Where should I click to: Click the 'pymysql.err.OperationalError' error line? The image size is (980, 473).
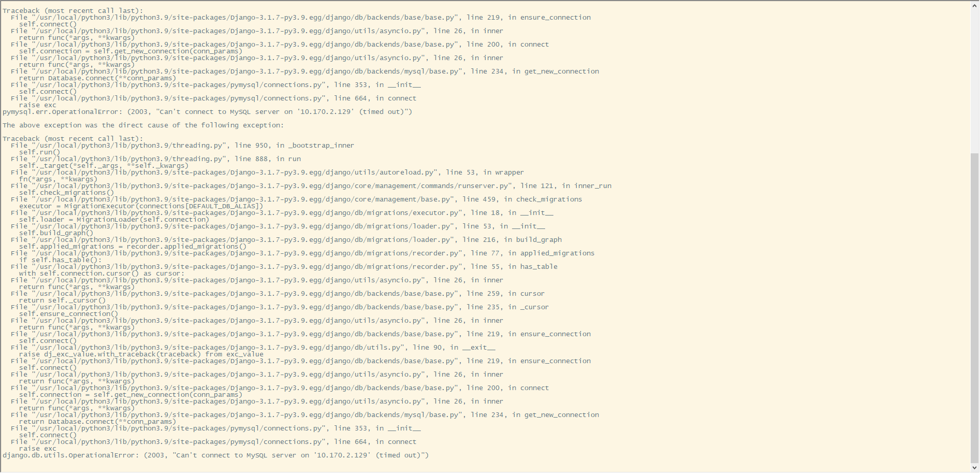pos(208,112)
